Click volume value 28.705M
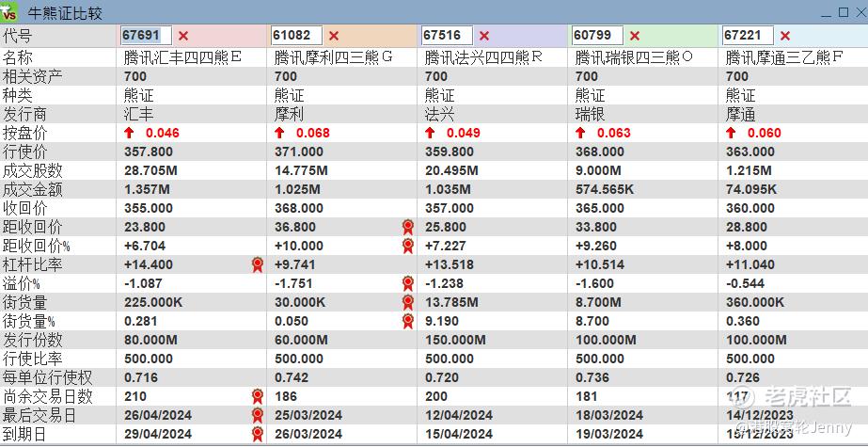 click(150, 170)
